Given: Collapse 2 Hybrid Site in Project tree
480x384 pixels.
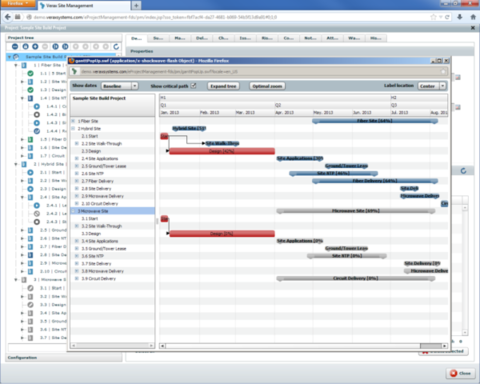Looking at the screenshot, I should 16,164.
